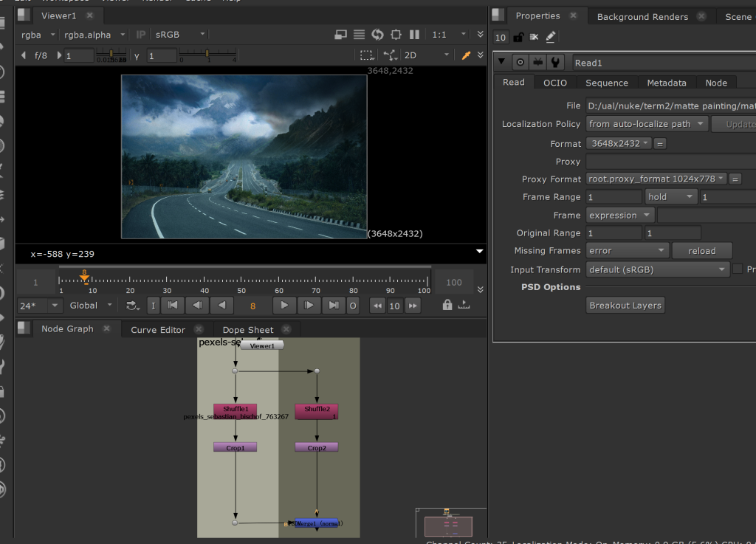This screenshot has height=544, width=756.
Task: Open the Metadata tab in Read1
Action: pos(667,83)
